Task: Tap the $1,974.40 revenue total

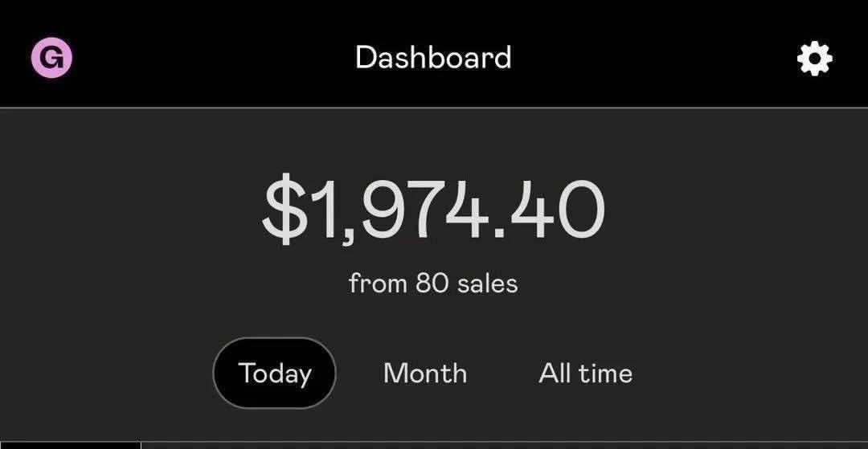Action: (433, 210)
